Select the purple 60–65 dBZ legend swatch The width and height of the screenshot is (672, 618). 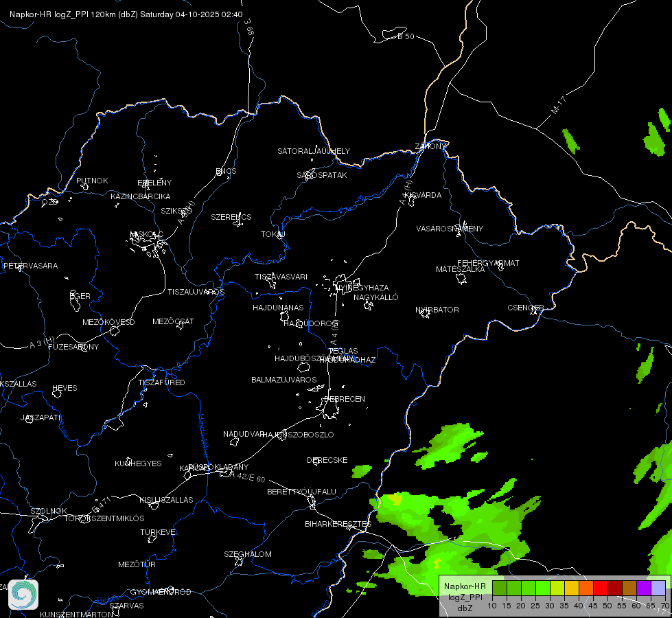[x=644, y=588]
